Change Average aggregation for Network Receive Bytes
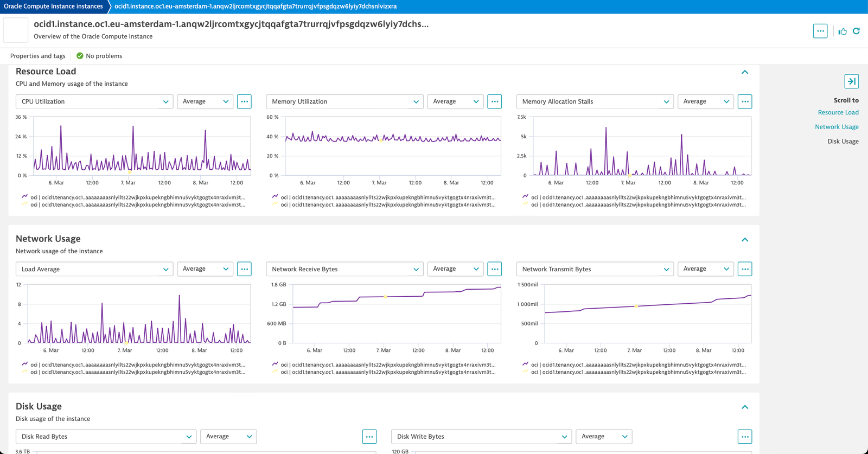868x454 pixels. click(456, 269)
